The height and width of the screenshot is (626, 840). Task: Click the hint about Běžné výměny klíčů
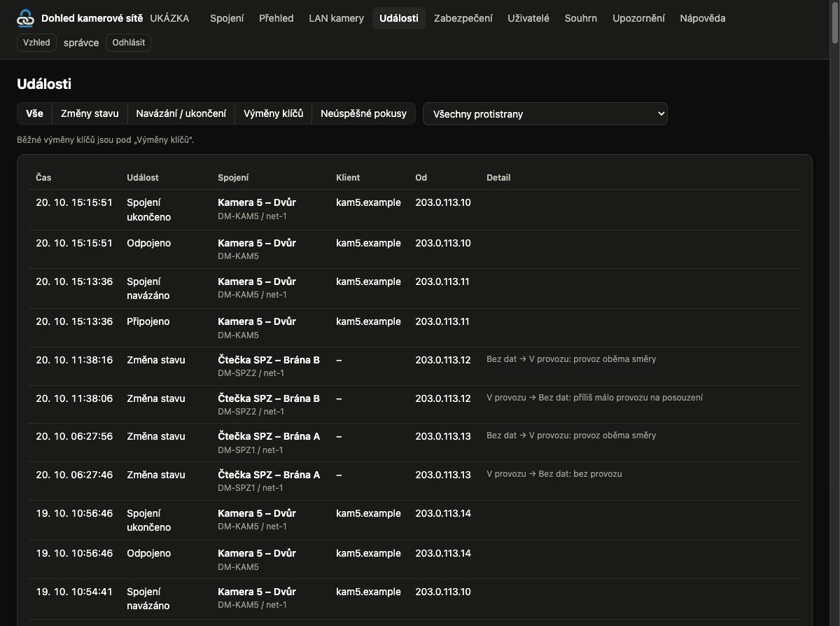tap(105, 140)
